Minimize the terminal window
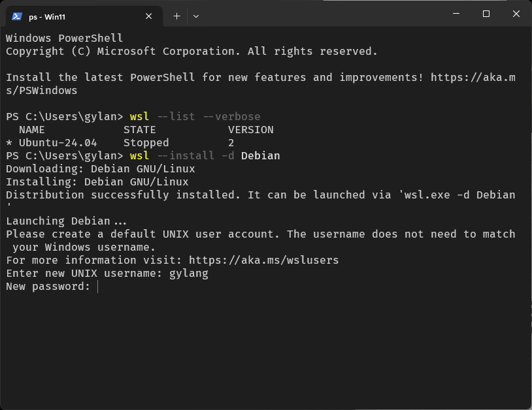Screen dimensions: 532x410 point(456,14)
